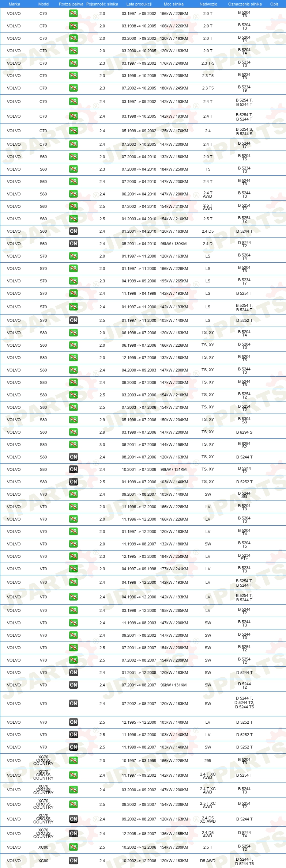
Task: Click petrol icon in S80 144kW/196KM row
Action: point(73,445)
